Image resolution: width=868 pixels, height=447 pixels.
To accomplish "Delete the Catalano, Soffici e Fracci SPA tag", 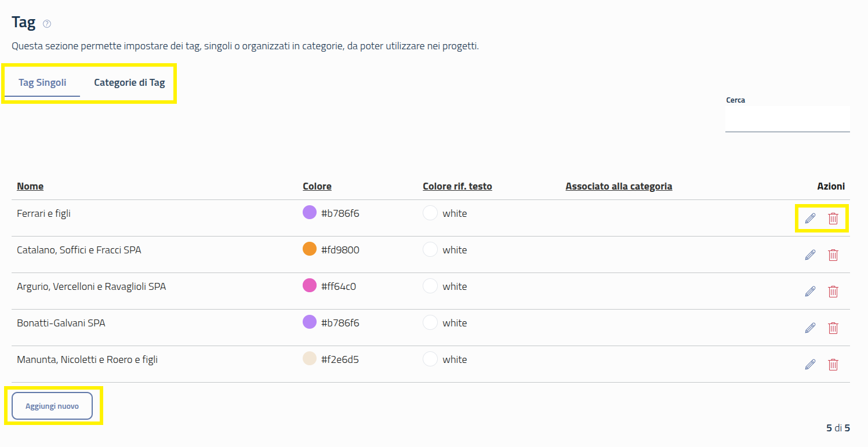I will [x=833, y=255].
